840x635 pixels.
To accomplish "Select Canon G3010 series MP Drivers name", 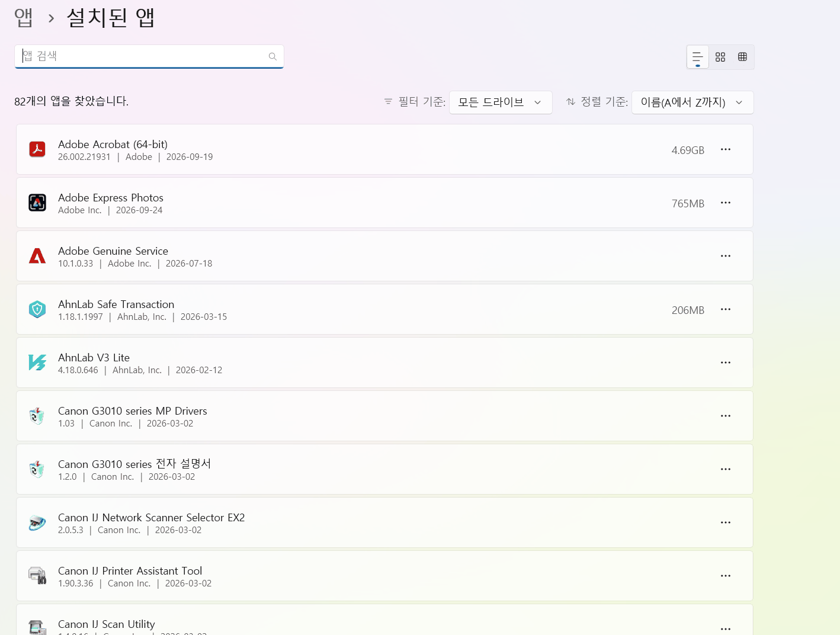I will (133, 410).
